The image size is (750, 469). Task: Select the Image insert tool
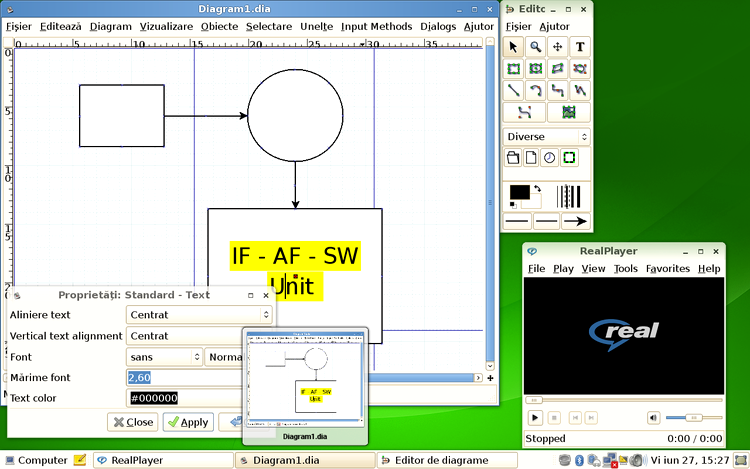(x=568, y=113)
